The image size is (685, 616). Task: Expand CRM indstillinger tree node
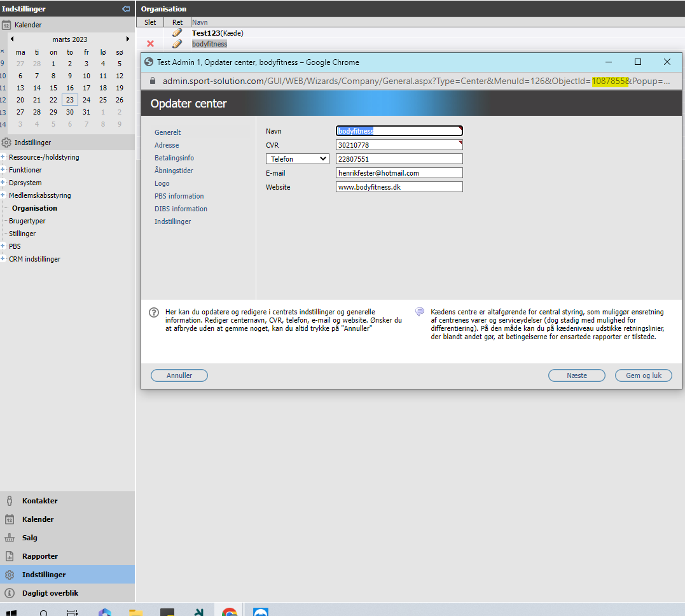pyautogui.click(x=3, y=259)
